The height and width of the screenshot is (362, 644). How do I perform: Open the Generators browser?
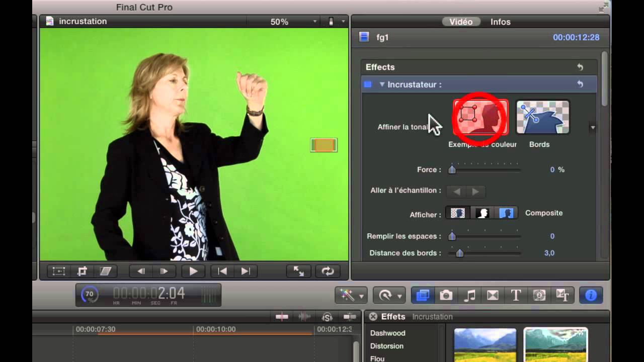click(x=539, y=295)
